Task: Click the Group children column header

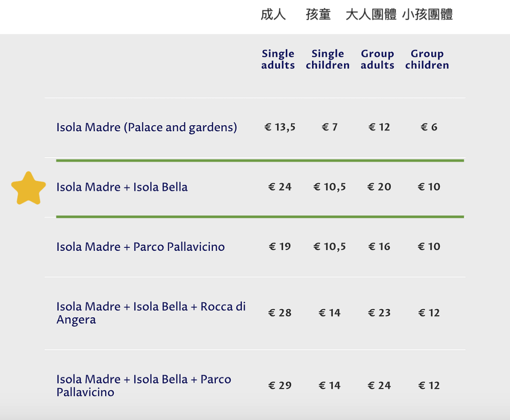Action: [427, 59]
